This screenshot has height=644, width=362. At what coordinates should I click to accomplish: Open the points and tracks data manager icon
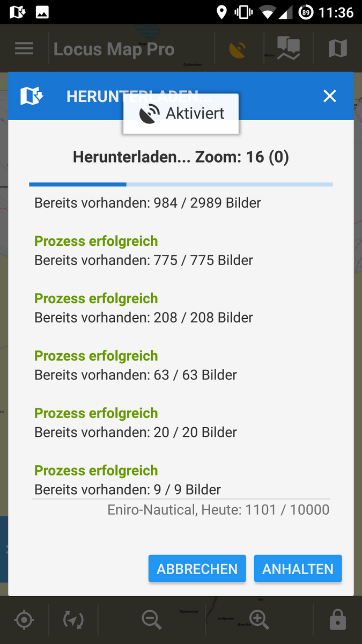point(288,49)
